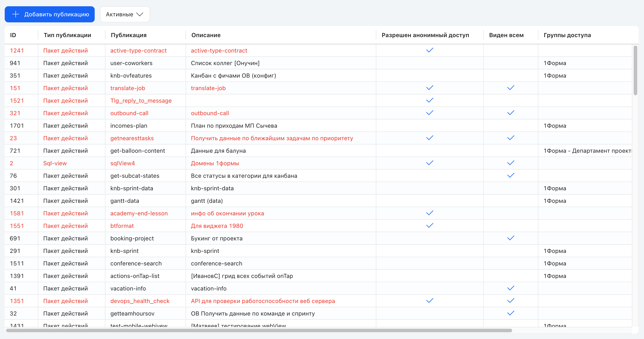
Task: Click 'Для виджета 1980' description
Action: tap(217, 226)
